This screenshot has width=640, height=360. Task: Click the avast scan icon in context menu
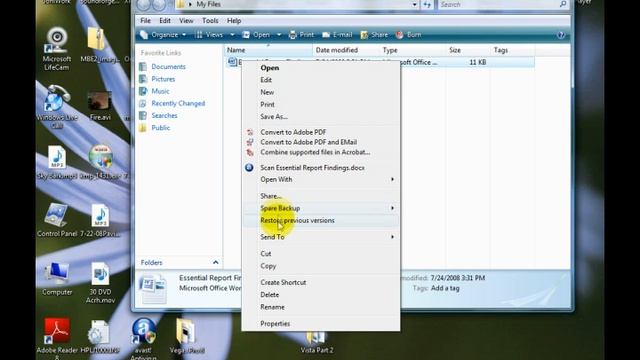tap(249, 167)
